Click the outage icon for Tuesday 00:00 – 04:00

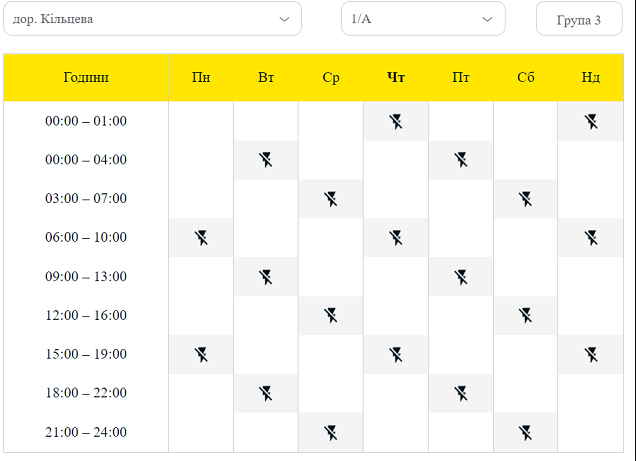click(x=266, y=160)
